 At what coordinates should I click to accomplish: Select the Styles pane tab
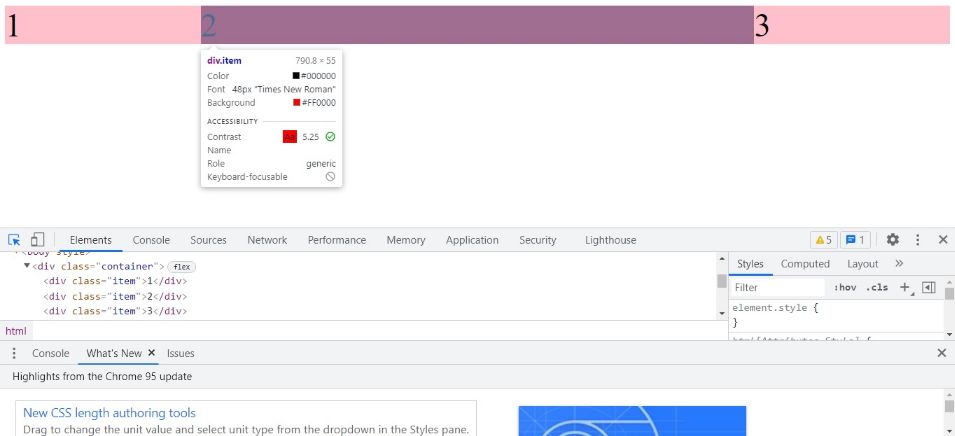pos(750,264)
